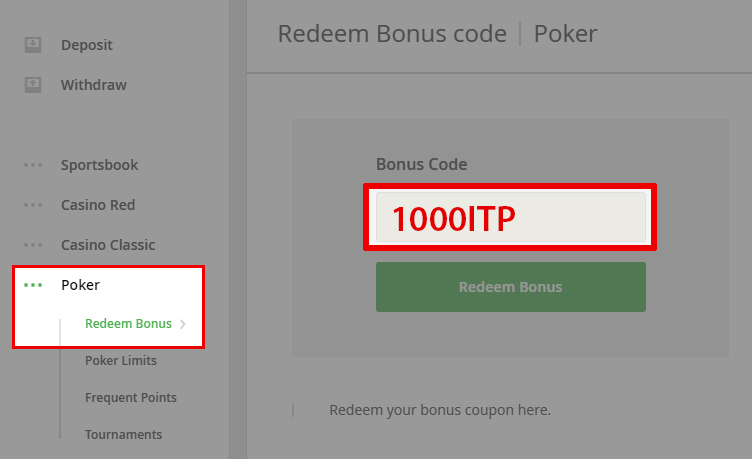Viewport: 752px width, 459px height.
Task: Click the green Redeem Bonus button
Action: tap(511, 287)
